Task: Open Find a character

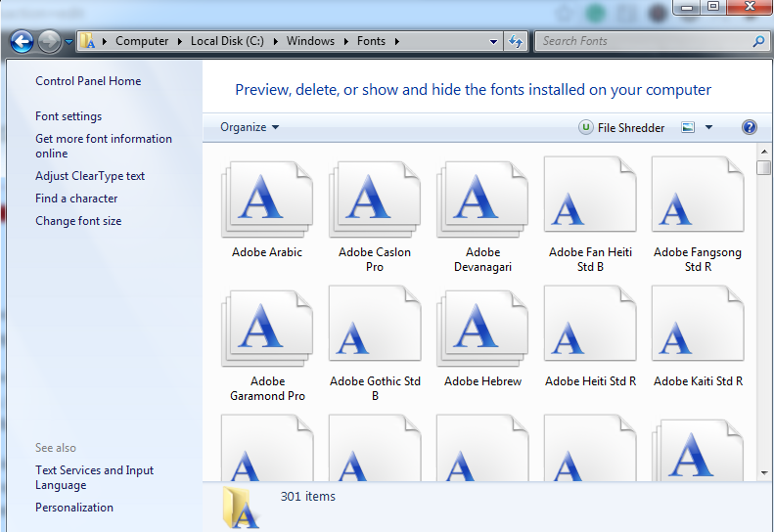Action: [x=76, y=199]
